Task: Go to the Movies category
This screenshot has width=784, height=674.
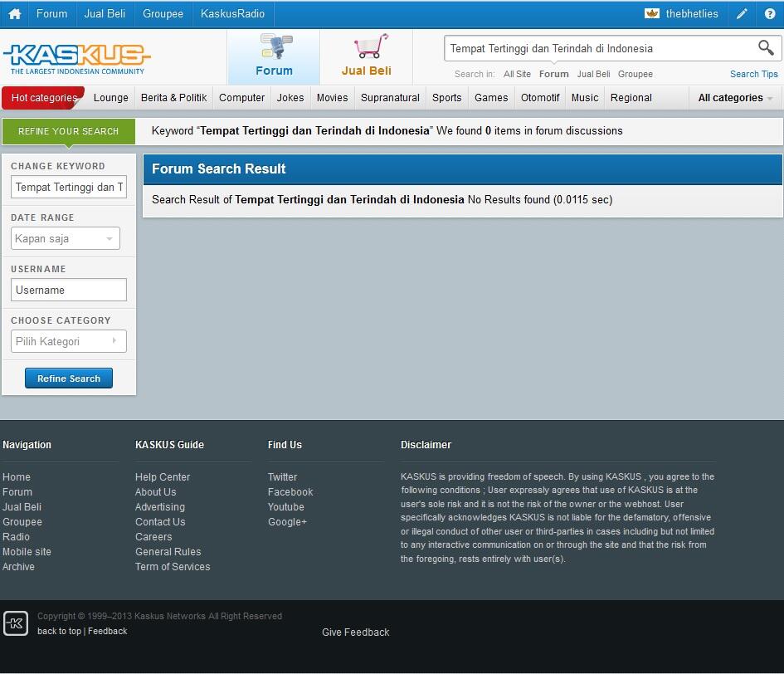Action: click(332, 98)
